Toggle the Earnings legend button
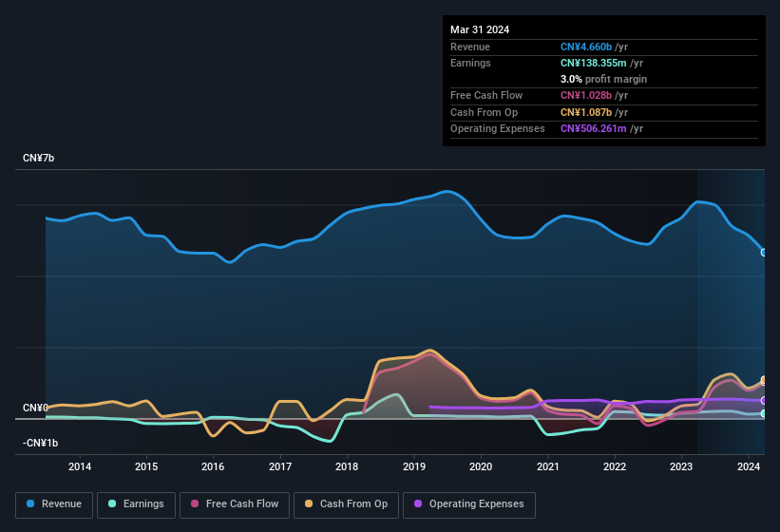Screen dimensions: 780x532 [136, 504]
